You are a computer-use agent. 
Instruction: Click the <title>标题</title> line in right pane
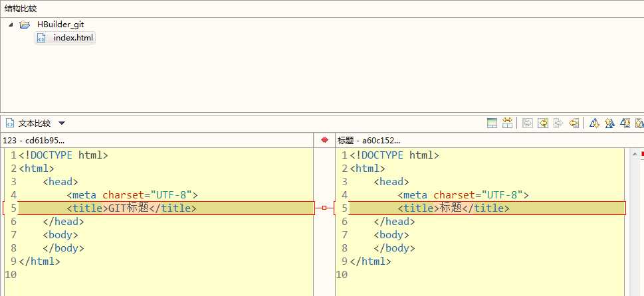tap(453, 208)
